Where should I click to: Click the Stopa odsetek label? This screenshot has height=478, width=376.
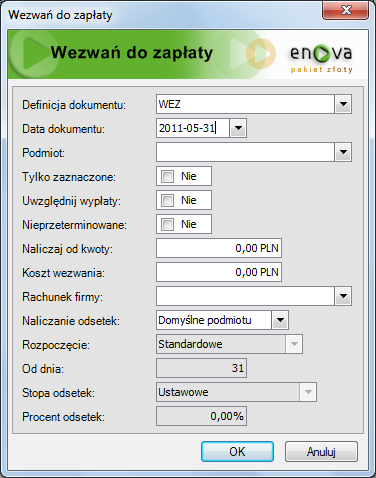click(58, 393)
